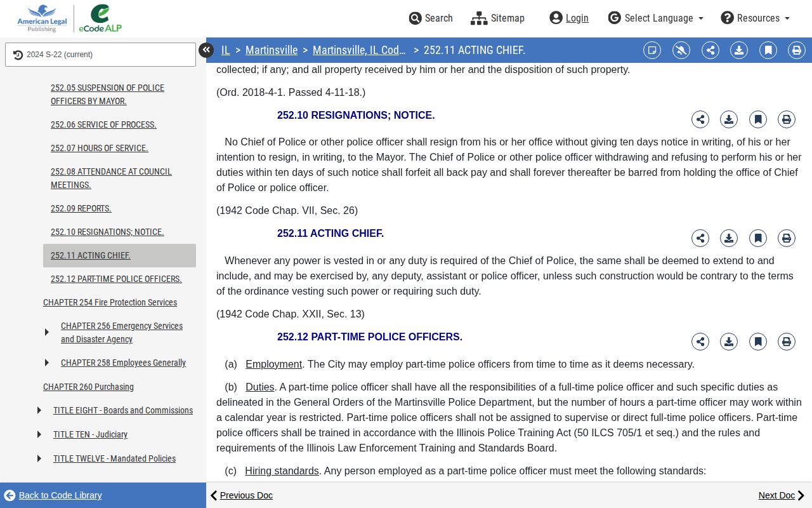Download section 252.12 Part-Time Police Officers

(729, 342)
